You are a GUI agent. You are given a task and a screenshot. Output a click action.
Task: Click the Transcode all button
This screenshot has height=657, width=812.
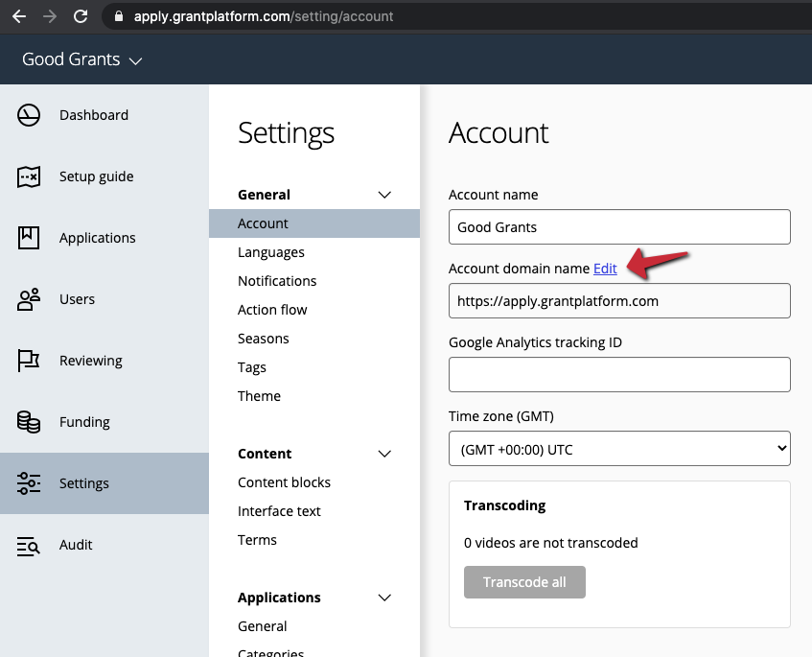[524, 582]
